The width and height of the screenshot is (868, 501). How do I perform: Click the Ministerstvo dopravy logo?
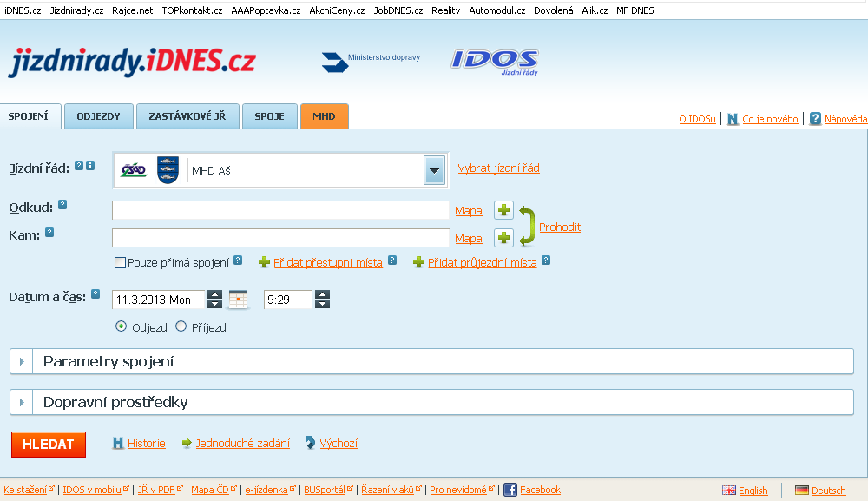pos(371,61)
